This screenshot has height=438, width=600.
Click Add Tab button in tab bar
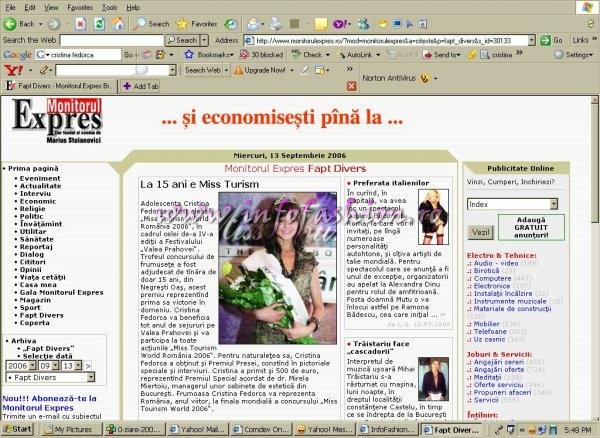139,87
